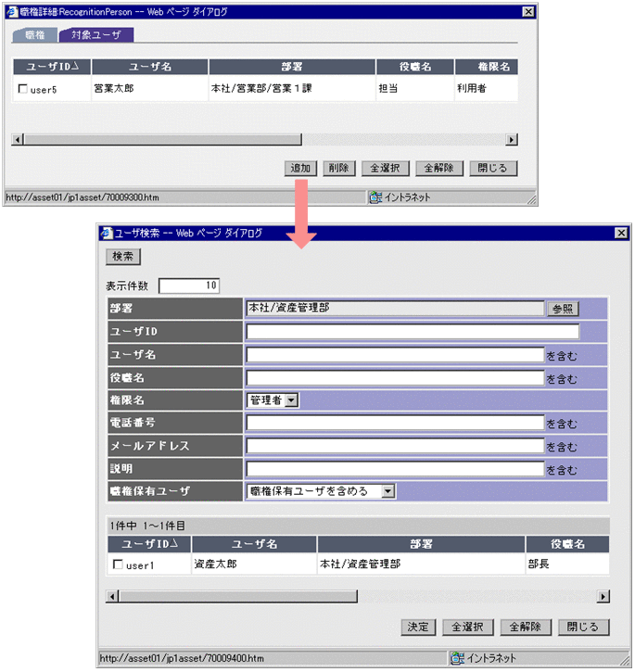This screenshot has height=672, width=635.
Task: Click left scroll arrow in top dialog
Action: coord(18,140)
